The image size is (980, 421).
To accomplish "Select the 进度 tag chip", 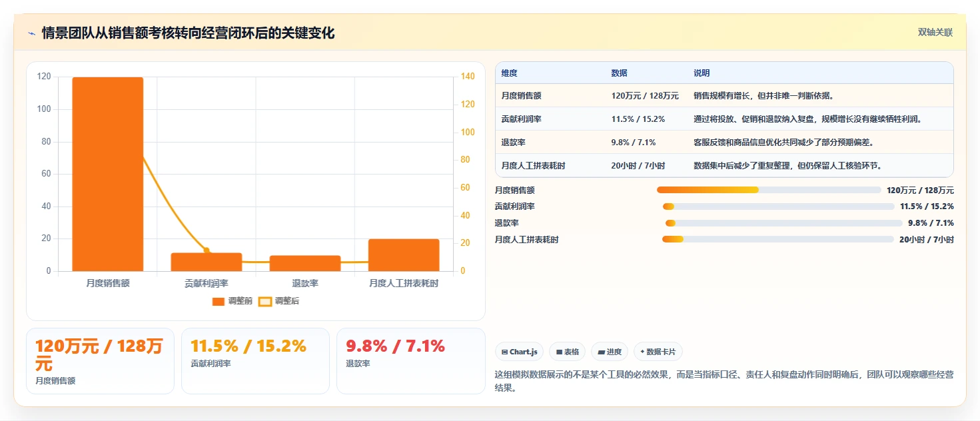I will click(x=610, y=352).
